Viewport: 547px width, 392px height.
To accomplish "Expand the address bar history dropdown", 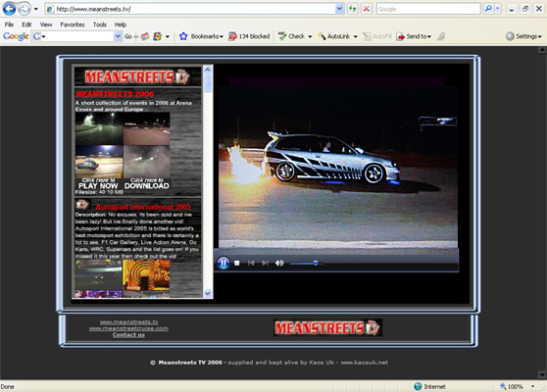I will pos(339,9).
